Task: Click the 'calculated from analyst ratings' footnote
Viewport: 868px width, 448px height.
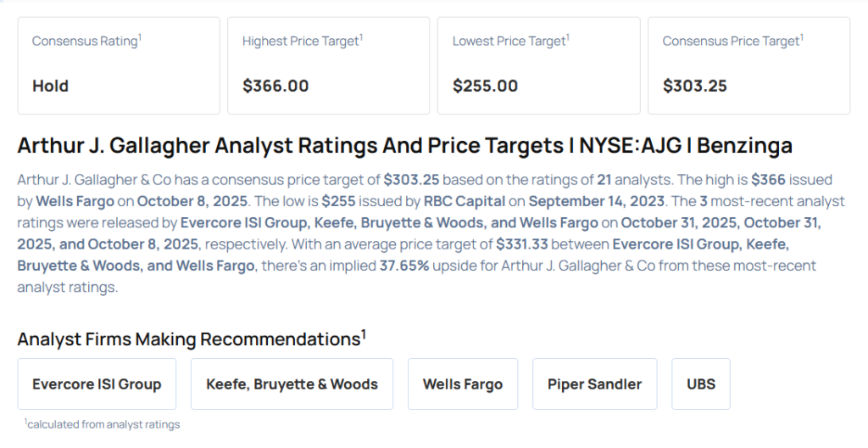Action: [103, 423]
